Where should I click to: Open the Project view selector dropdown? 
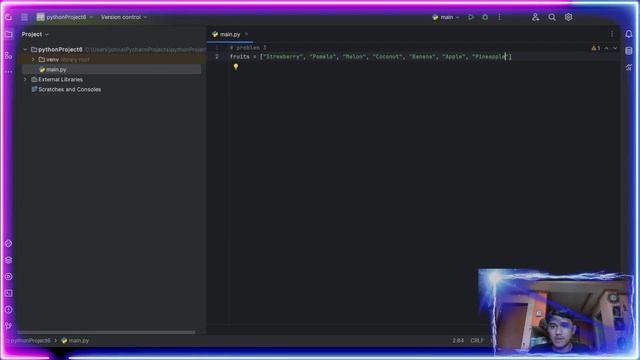tap(35, 34)
